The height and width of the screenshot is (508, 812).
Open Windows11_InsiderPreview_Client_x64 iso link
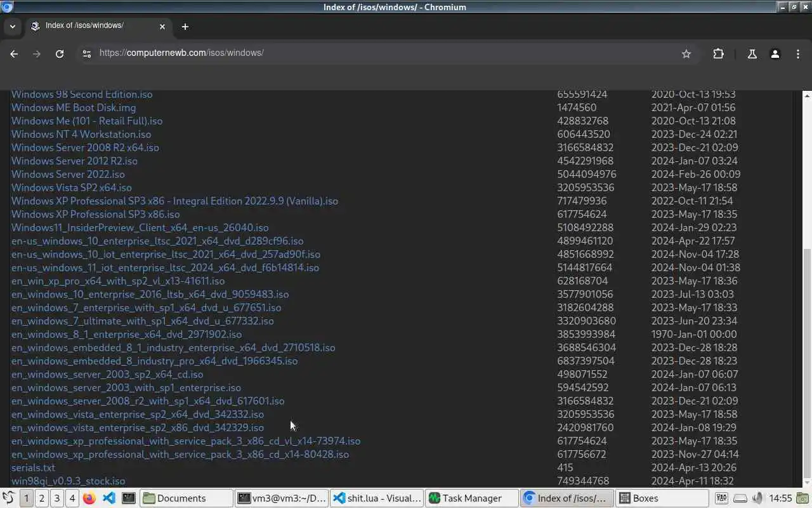pyautogui.click(x=140, y=227)
